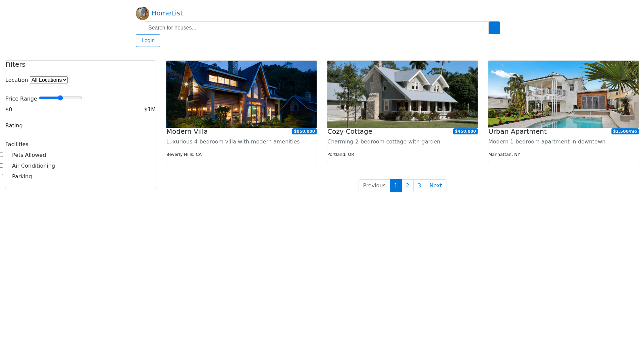Screen dimensions: 644x362
Task: Toggle the Parking facility checkbox
Action: [2, 176]
